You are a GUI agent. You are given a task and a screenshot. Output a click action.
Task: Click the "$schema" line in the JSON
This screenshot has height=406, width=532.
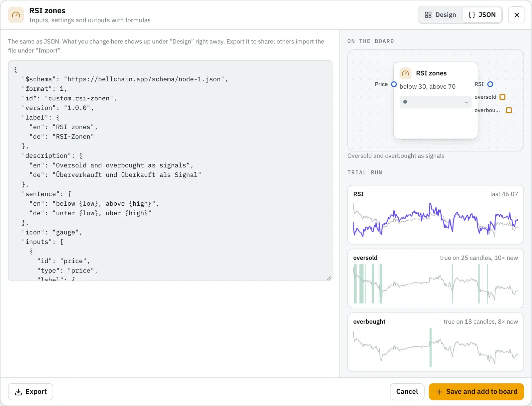(x=125, y=79)
